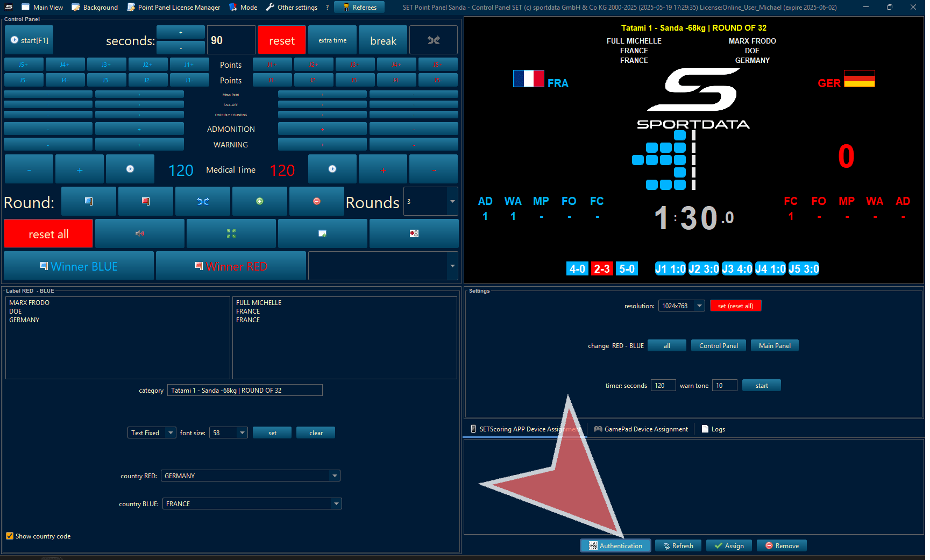Expand the Text Fixed dropdown
This screenshot has height=560, width=930.
[x=171, y=433]
